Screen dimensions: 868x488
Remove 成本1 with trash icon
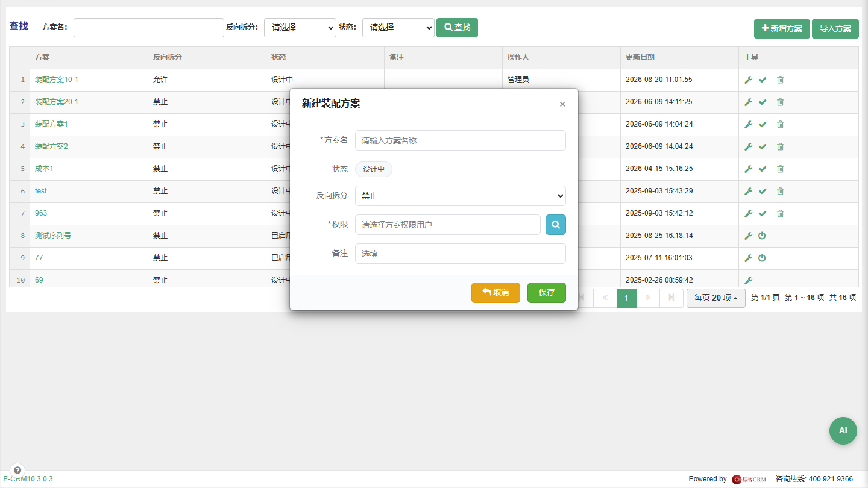pos(780,169)
